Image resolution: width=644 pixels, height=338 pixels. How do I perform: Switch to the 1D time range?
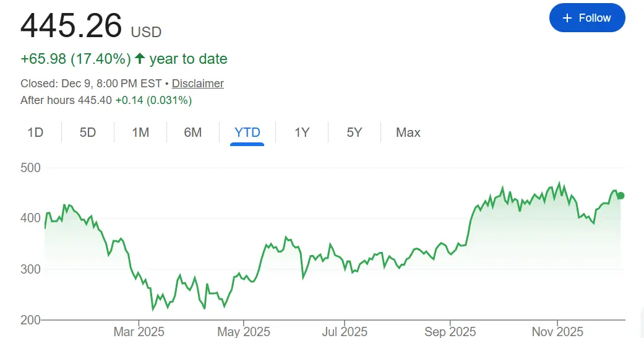tap(35, 132)
